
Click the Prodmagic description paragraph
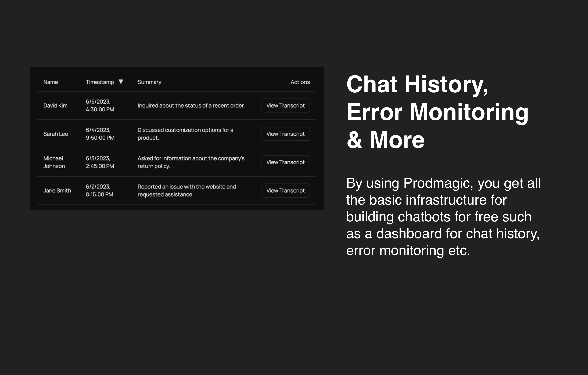pyautogui.click(x=443, y=217)
